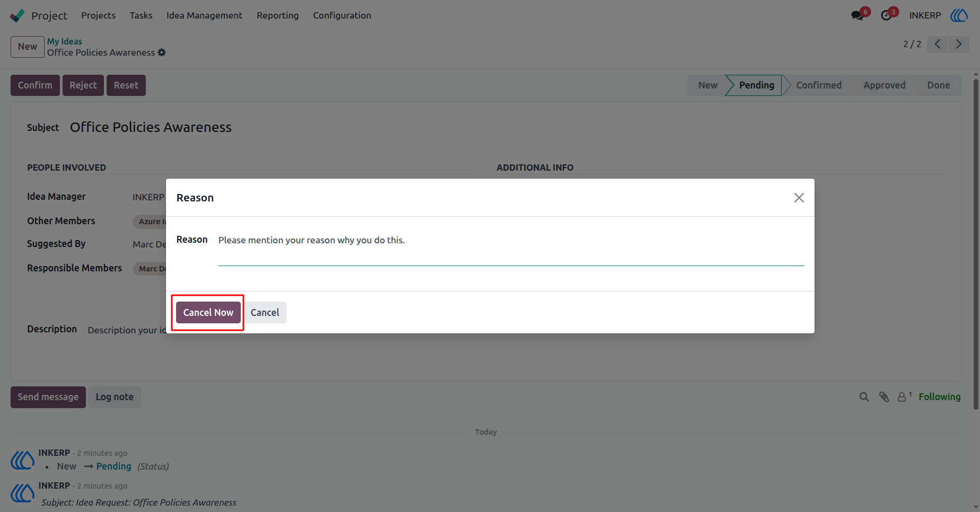Click the 2 / 2 record pager
This screenshot has height=512, width=980.
(x=912, y=44)
